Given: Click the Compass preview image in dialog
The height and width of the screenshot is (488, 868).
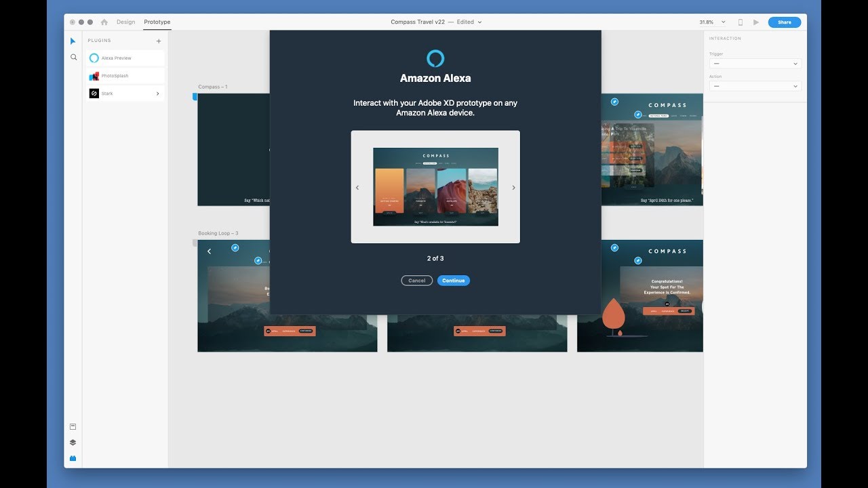Looking at the screenshot, I should coord(435,187).
